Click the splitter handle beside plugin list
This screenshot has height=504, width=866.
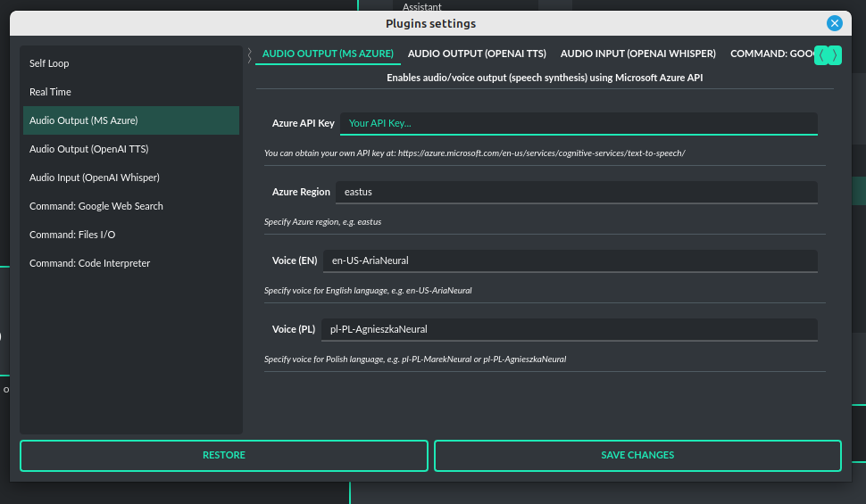(249, 55)
